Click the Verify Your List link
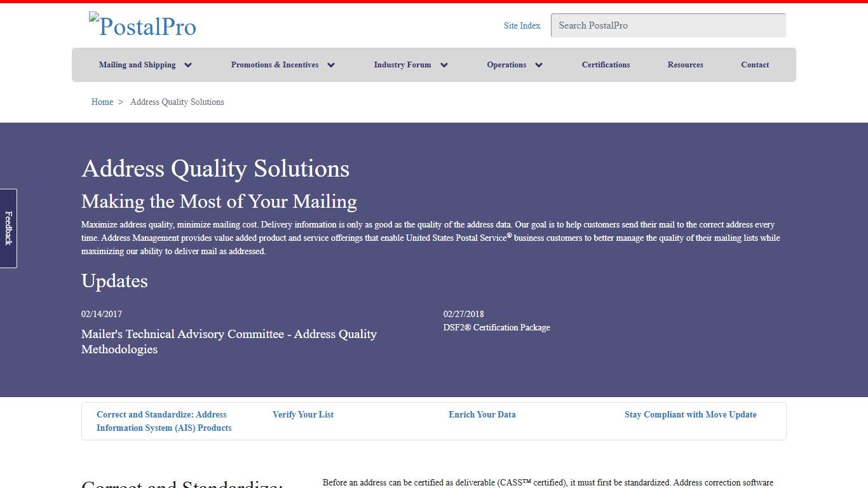Viewport: 868px width, 488px height. (x=303, y=414)
